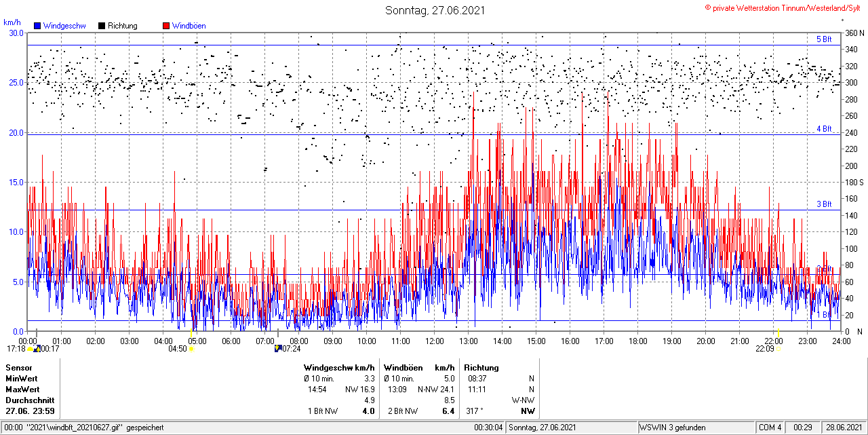
Task: Click the Windgeschw km/h column header
Action: [x=339, y=368]
